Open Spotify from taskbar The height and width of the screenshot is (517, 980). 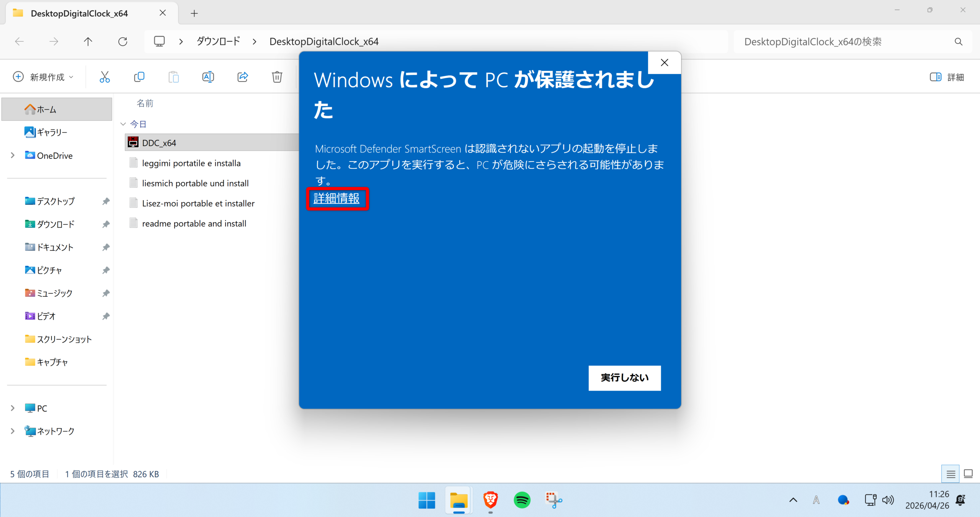(522, 500)
